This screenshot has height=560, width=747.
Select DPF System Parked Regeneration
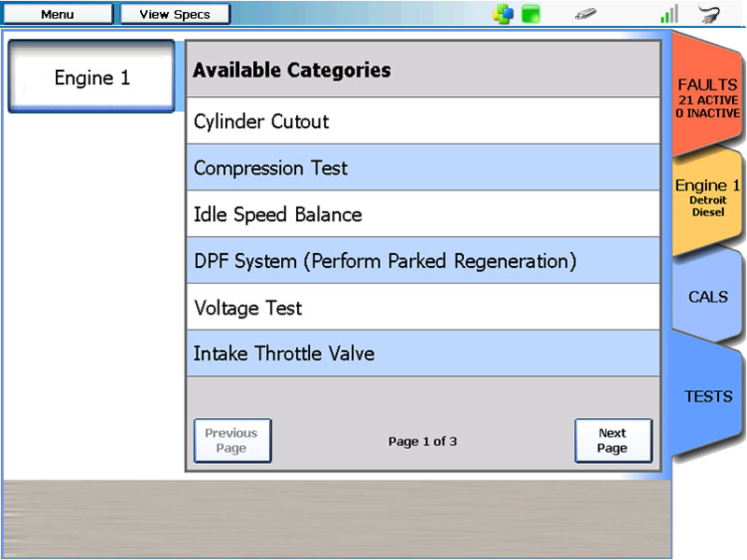(423, 261)
